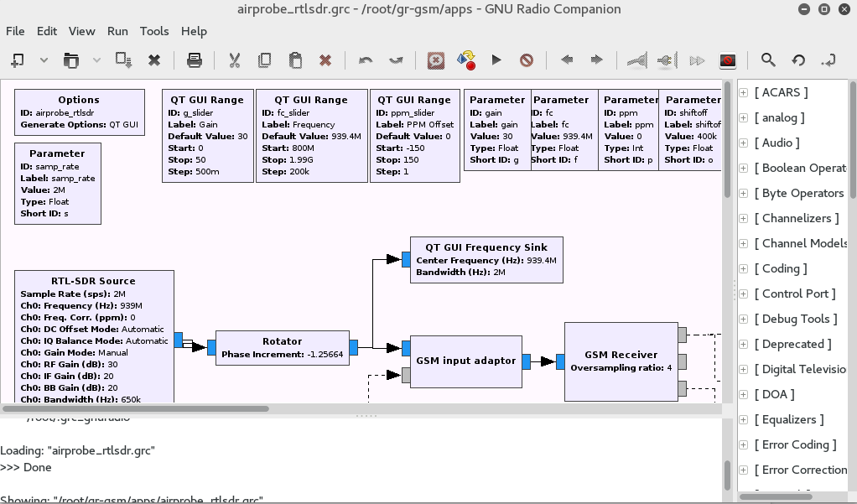Enable the selected block

click(x=636, y=60)
